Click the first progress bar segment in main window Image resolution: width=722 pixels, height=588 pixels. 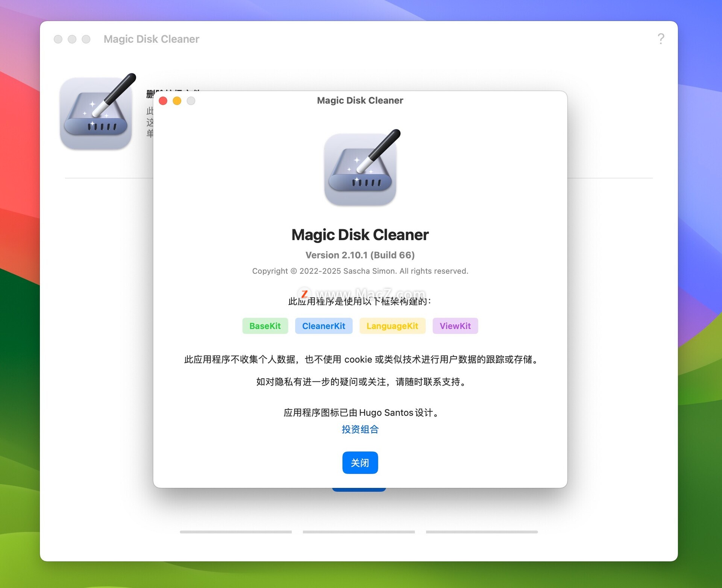pyautogui.click(x=236, y=532)
